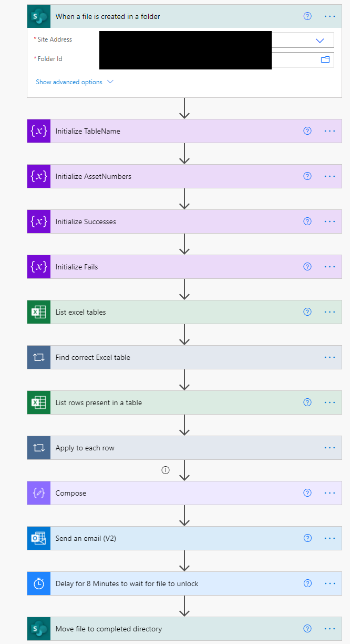Click the Compose action icon

(39, 493)
